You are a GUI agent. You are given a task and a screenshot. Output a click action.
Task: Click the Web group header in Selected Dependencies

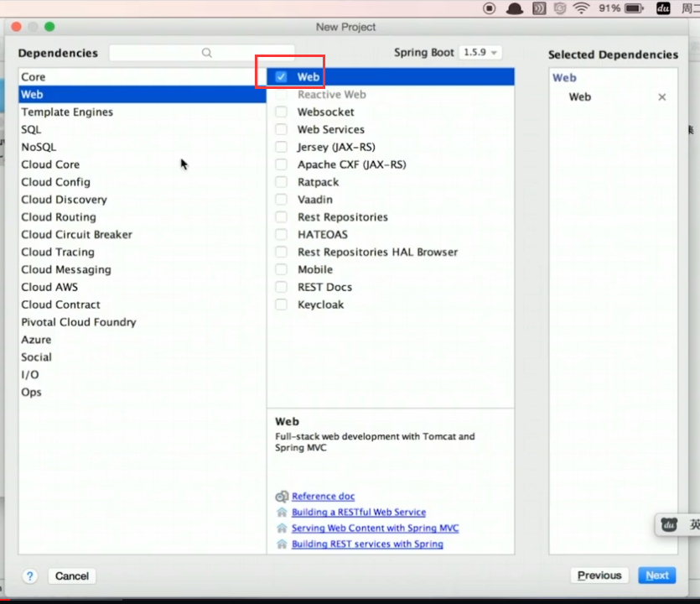(x=564, y=78)
